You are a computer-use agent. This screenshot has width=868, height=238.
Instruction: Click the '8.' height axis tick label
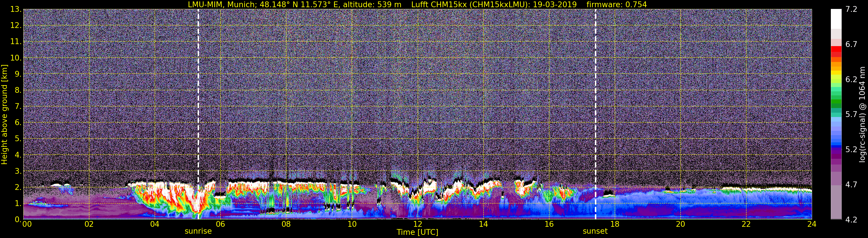[18, 90]
